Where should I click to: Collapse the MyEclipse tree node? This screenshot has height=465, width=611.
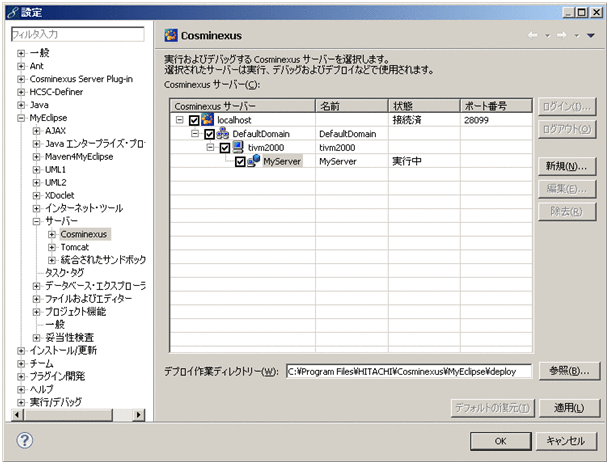tap(21, 118)
